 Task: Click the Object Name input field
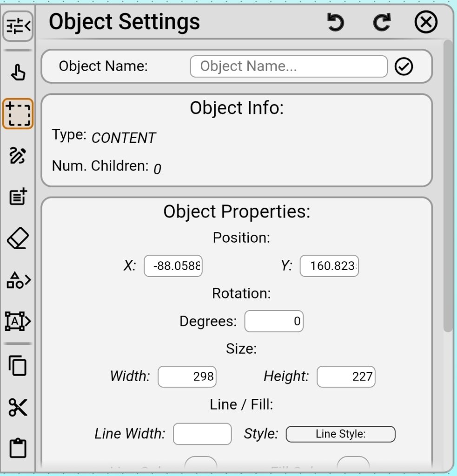pos(288,66)
